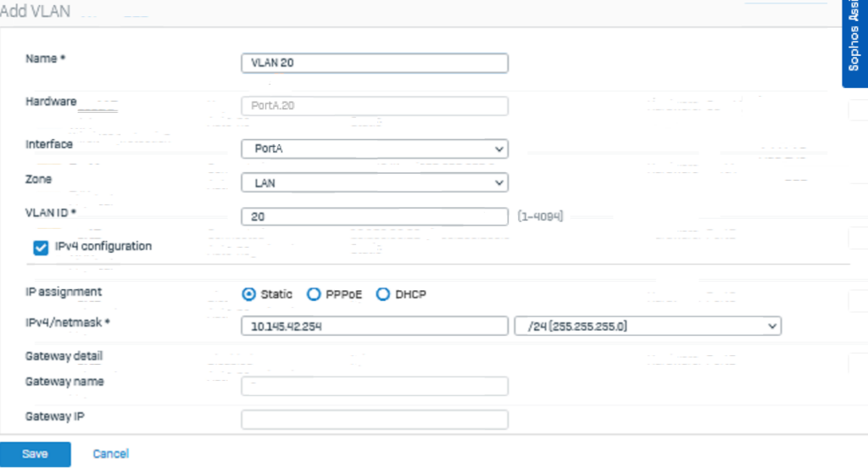Click the netmask dropdown chevron arrow
The width and height of the screenshot is (868, 469).
click(772, 327)
